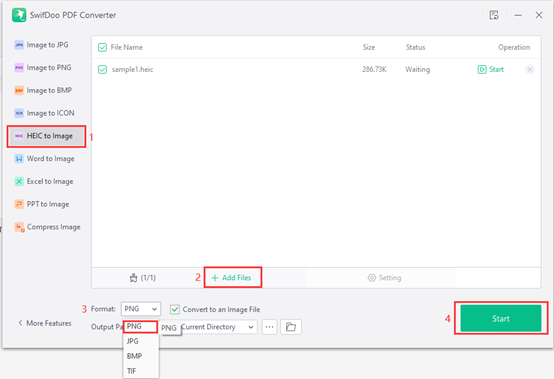Screen dimensions: 554x379
Task: Click the green Start button
Action: (x=501, y=318)
